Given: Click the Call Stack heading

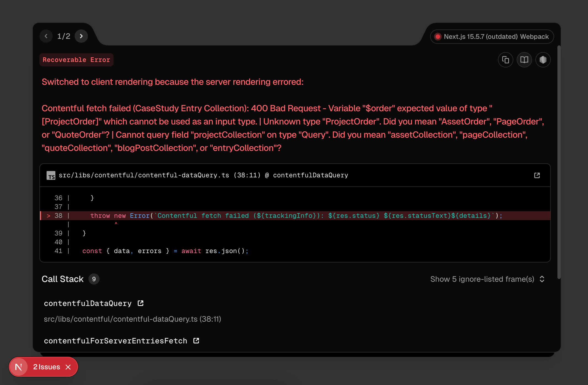Looking at the screenshot, I should tap(63, 279).
